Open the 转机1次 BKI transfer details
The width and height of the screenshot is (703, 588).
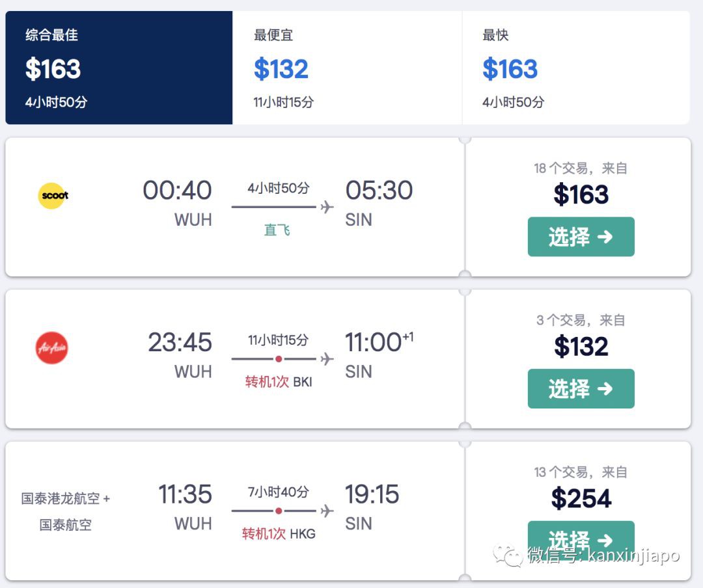pos(279,382)
